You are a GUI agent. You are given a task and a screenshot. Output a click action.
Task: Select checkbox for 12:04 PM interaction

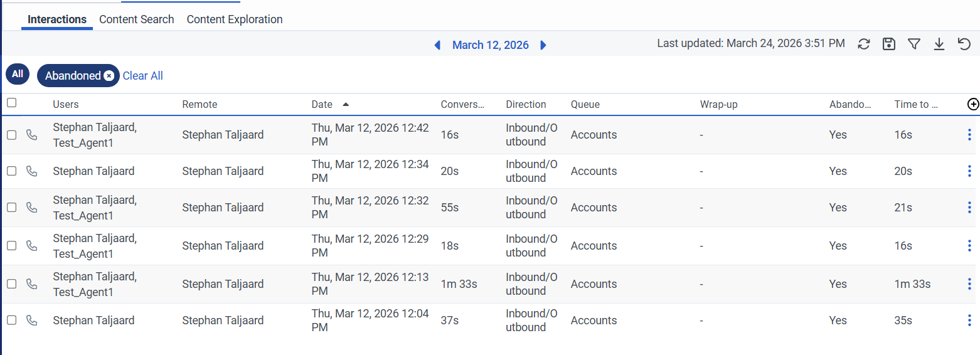pos(11,321)
